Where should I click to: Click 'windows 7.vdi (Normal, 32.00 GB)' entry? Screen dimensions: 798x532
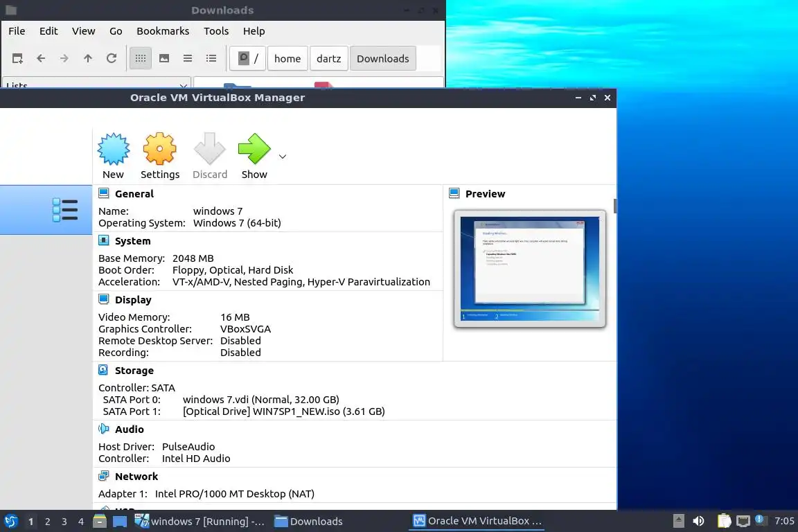pos(261,400)
